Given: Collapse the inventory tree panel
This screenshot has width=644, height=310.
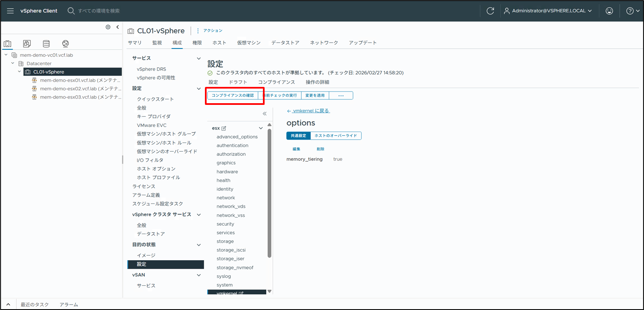Looking at the screenshot, I should coord(117,26).
